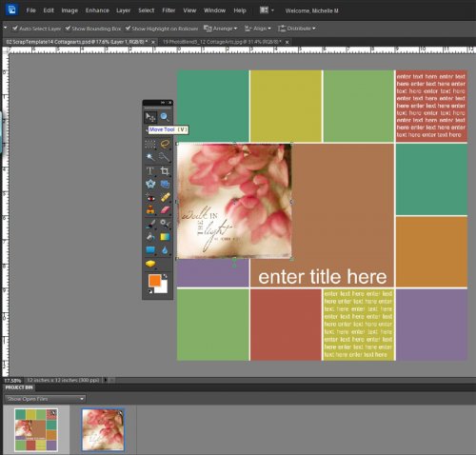The image size is (476, 455).
Task: Select the Quick Selection tool
Action: pos(165,157)
